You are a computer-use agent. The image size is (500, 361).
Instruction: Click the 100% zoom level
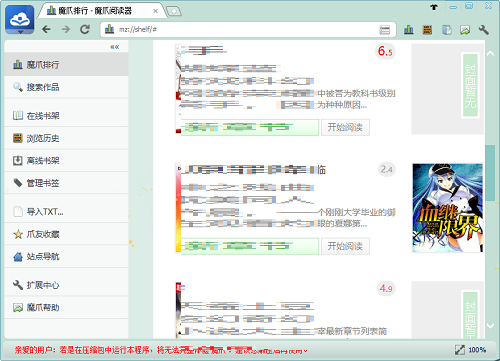pos(477,350)
